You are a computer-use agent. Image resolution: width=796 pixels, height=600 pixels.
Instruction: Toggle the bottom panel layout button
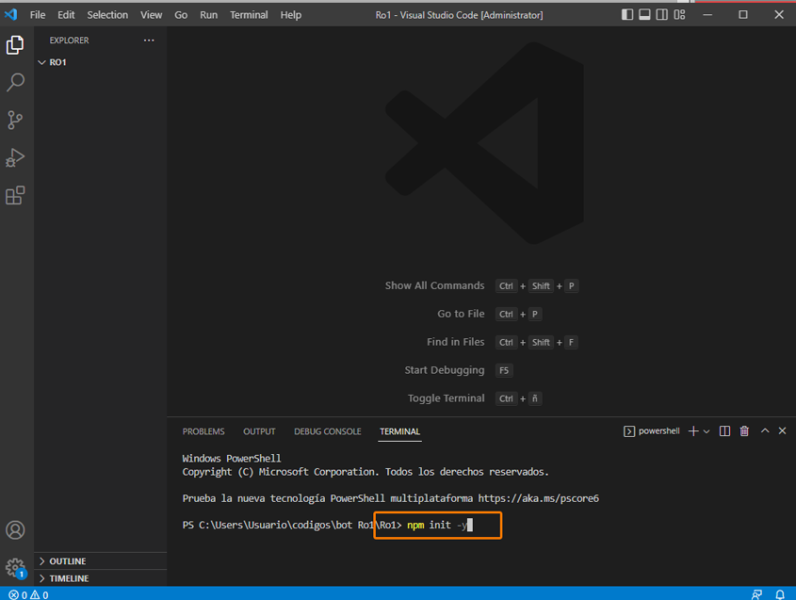pos(645,15)
